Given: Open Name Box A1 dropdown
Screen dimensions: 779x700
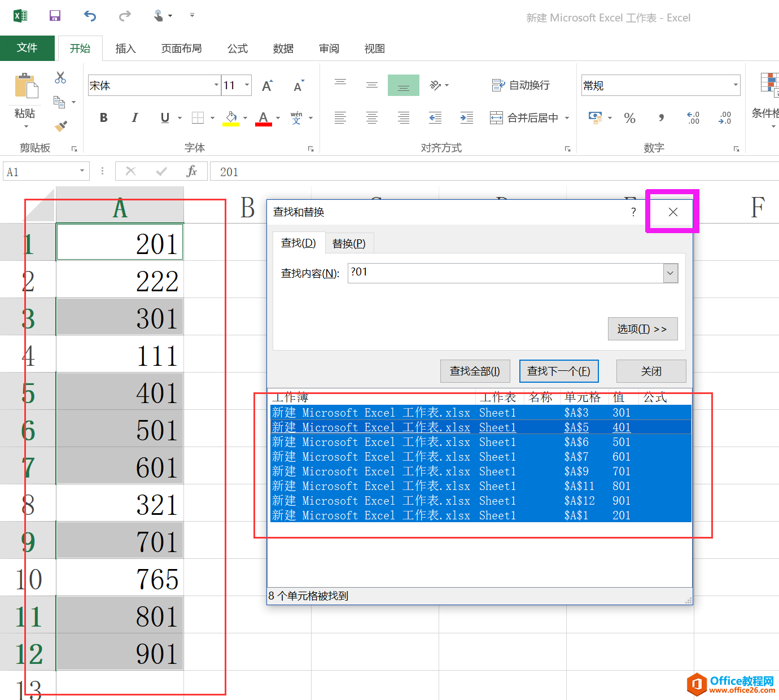Looking at the screenshot, I should (82, 171).
